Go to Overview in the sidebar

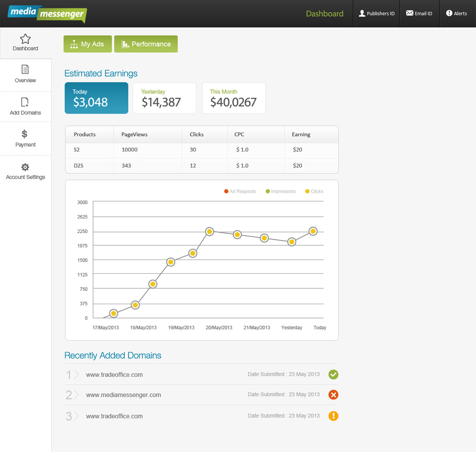click(x=26, y=74)
